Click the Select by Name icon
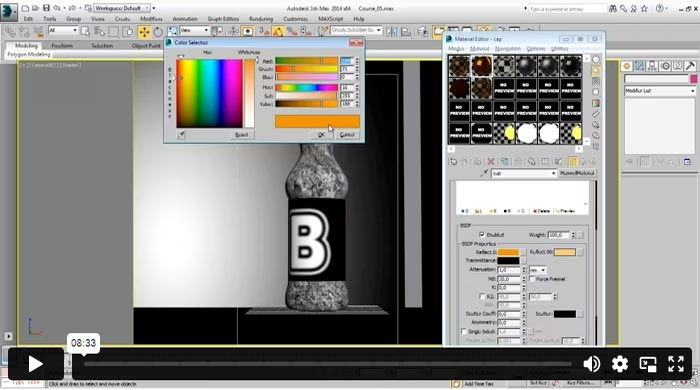Screen dimensions: 700x390 100,32
